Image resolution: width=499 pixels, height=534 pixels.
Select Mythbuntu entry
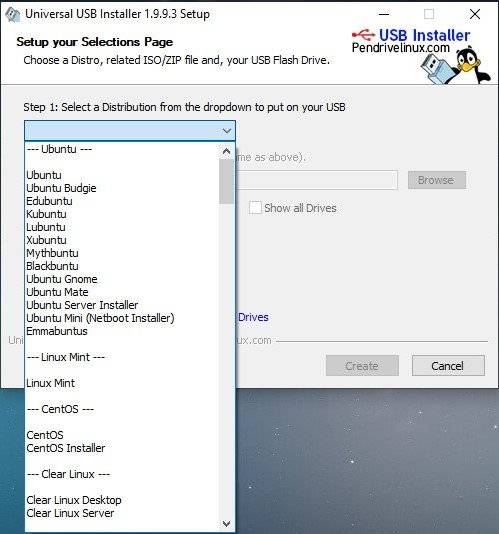123,253
